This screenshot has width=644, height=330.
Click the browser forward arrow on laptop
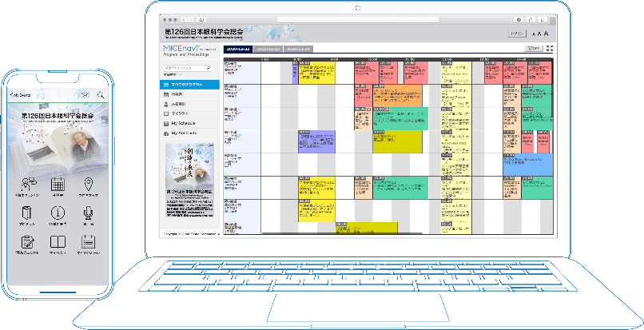[x=191, y=20]
